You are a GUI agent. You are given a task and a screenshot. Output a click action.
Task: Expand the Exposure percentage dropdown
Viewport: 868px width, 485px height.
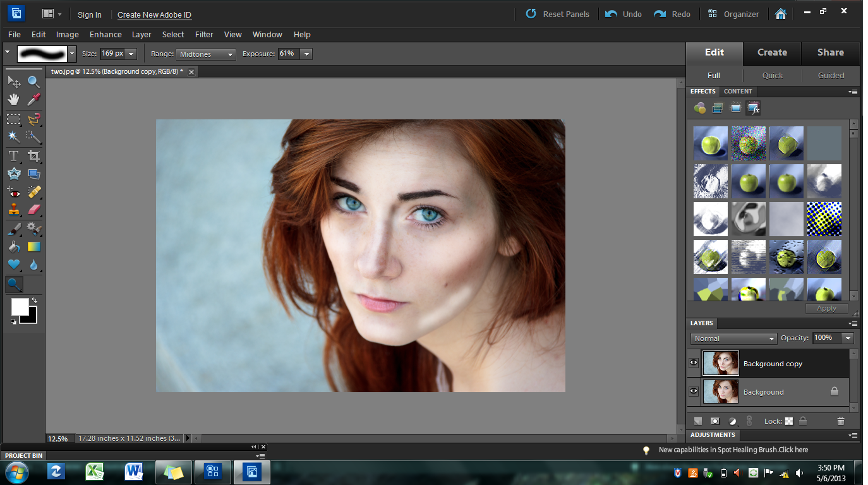click(x=306, y=54)
